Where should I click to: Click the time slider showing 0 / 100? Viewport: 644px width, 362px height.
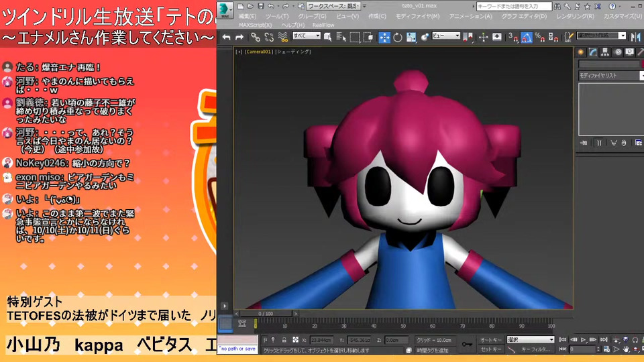pyautogui.click(x=266, y=314)
